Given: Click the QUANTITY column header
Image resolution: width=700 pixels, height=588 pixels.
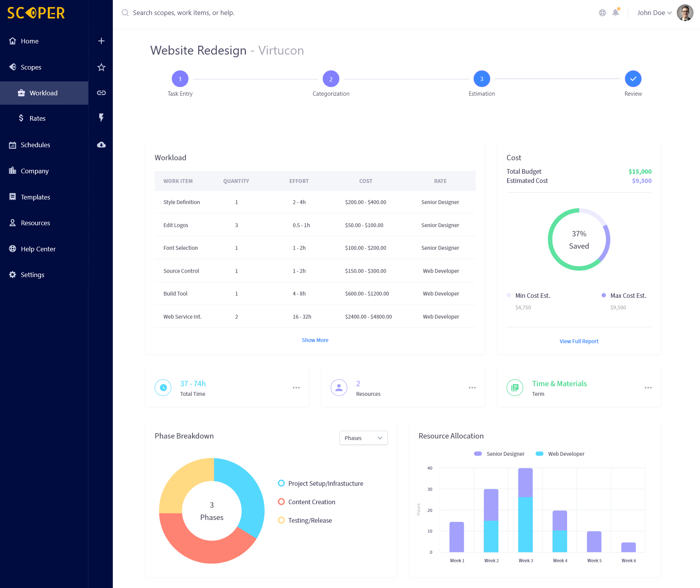Looking at the screenshot, I should click(236, 181).
